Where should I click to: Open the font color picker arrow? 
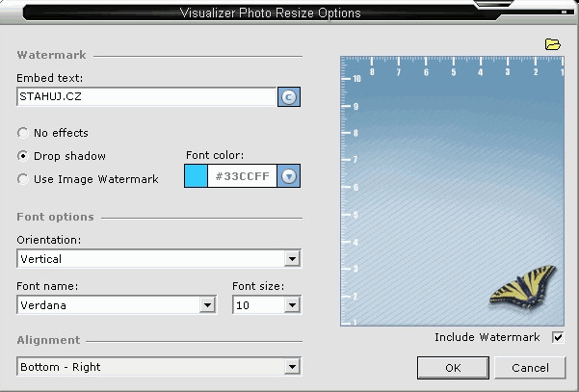pyautogui.click(x=289, y=176)
